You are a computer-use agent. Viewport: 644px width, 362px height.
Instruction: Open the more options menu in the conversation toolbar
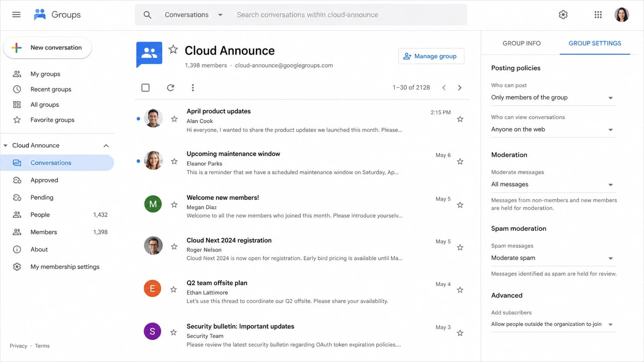pos(193,88)
